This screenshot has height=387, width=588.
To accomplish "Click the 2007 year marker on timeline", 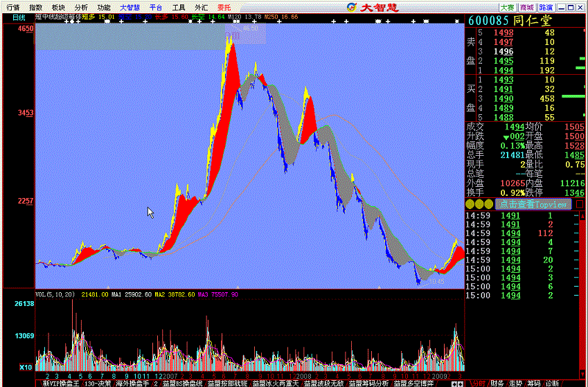I will (170, 376).
